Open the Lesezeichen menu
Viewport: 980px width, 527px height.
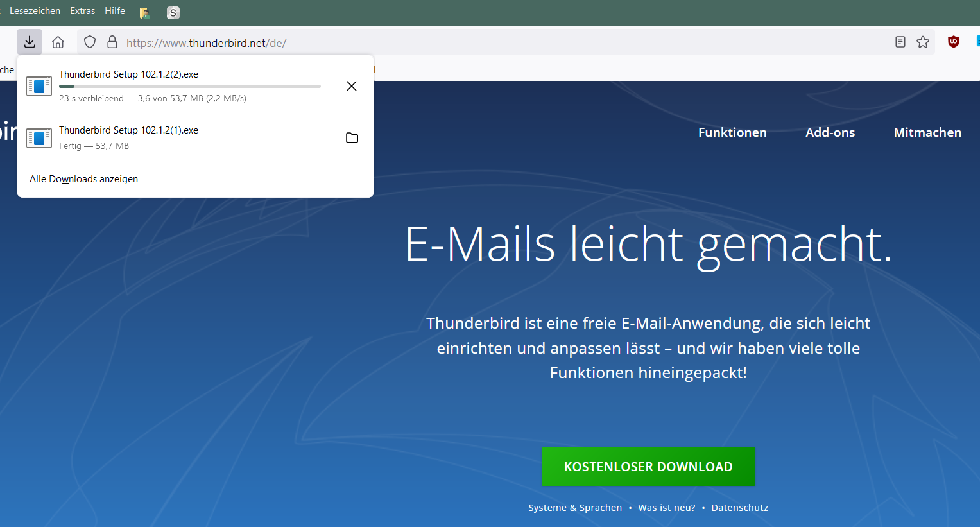pos(35,11)
